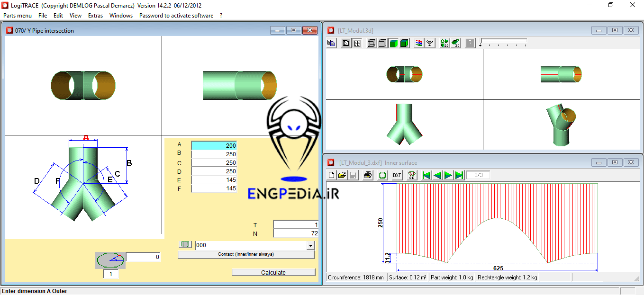
Task: Click the 3D view slider track
Action: (x=503, y=43)
